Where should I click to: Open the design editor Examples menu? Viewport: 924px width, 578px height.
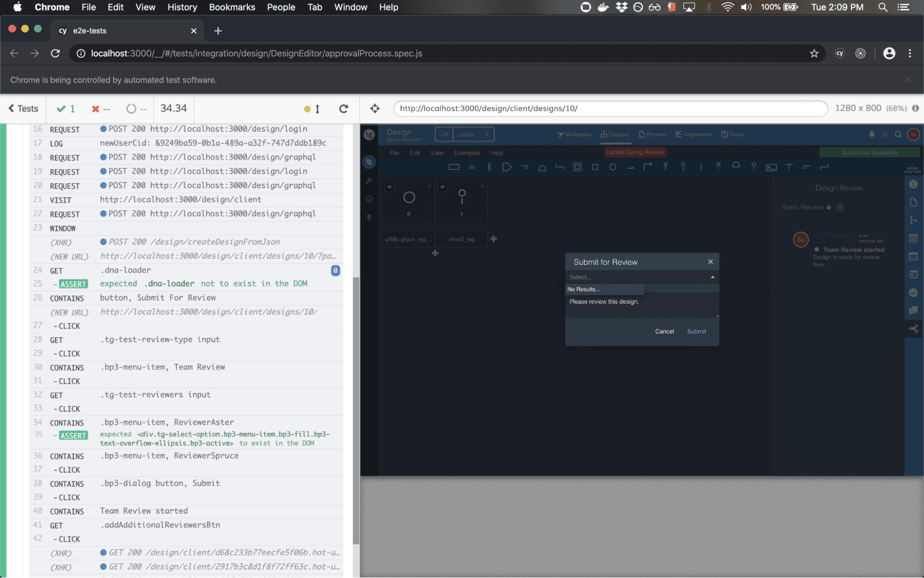(x=466, y=153)
